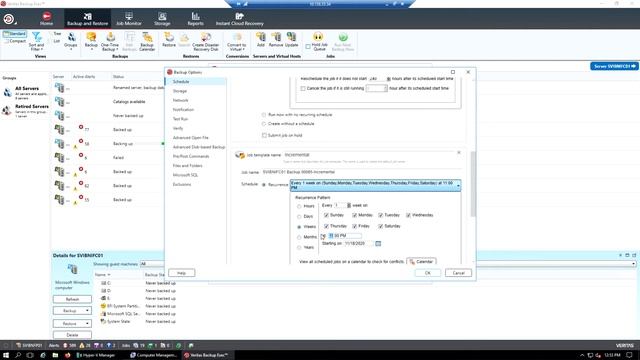Click Cancel in Backup Options dialog
Viewport: 640px width, 360px height.
(458, 273)
